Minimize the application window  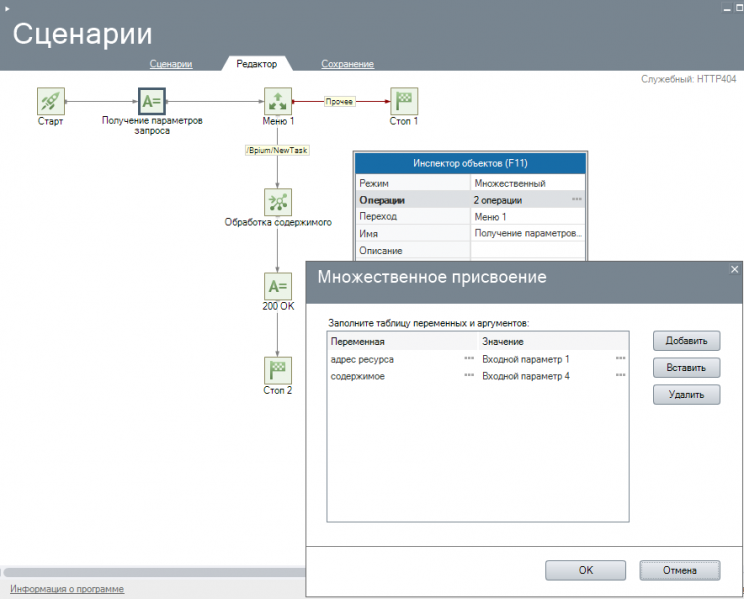pos(727,8)
